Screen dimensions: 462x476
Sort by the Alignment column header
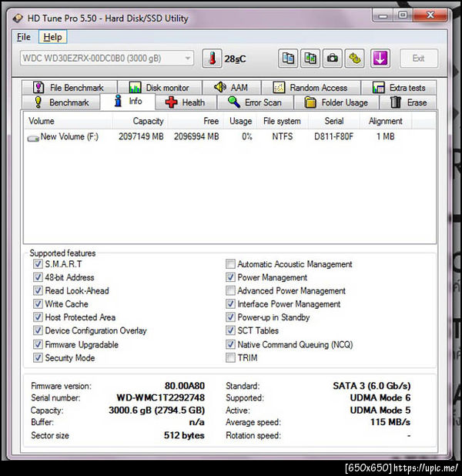(x=386, y=121)
